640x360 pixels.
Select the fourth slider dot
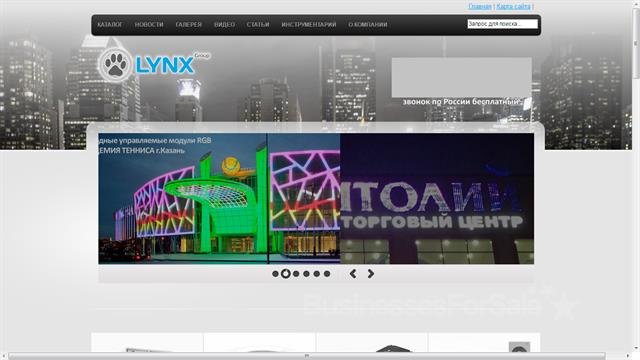(x=306, y=274)
